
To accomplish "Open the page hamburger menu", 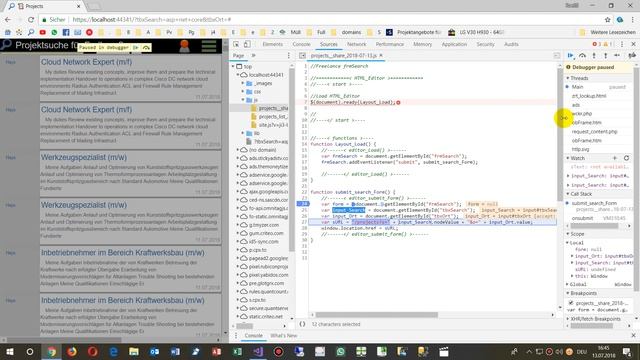I will tap(209, 46).
